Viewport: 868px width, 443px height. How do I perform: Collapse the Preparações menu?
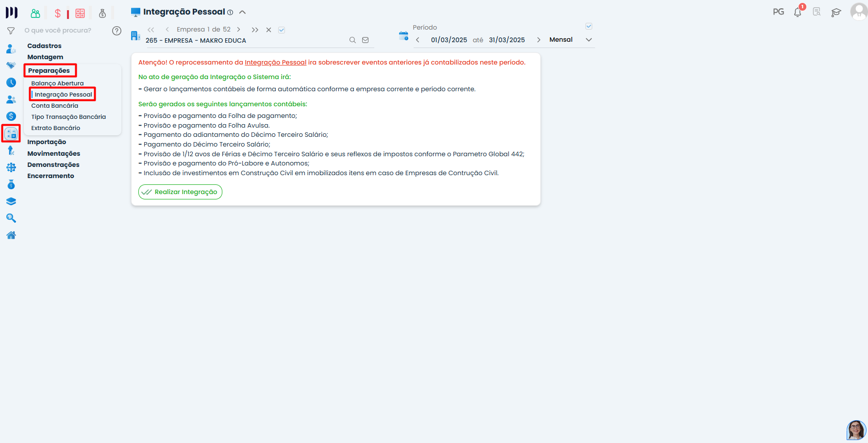pyautogui.click(x=49, y=70)
